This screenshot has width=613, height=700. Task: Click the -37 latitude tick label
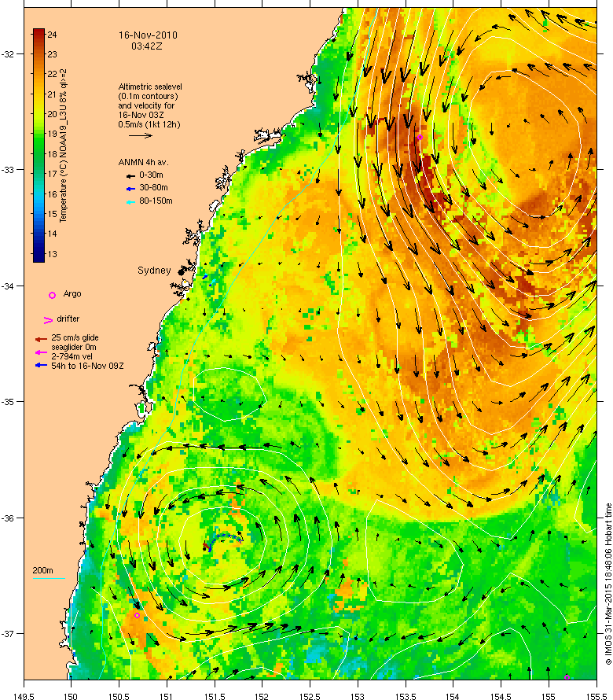pos(8,634)
